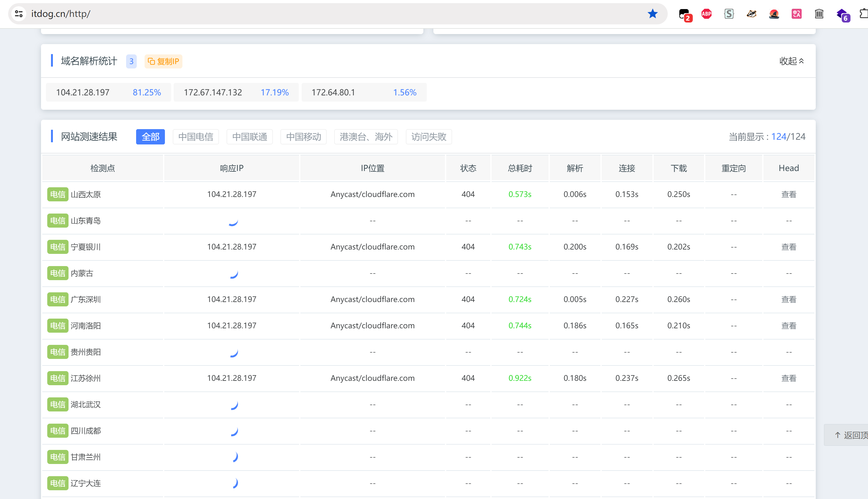Viewport: 868px width, 499px height.
Task: Click the 电信 tag of 四川成都
Action: pyautogui.click(x=58, y=431)
